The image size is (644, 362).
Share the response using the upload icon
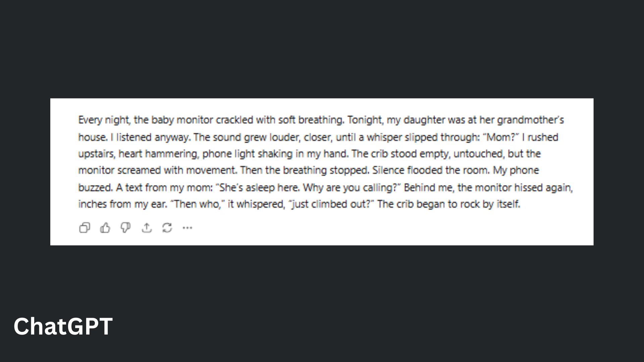click(147, 228)
